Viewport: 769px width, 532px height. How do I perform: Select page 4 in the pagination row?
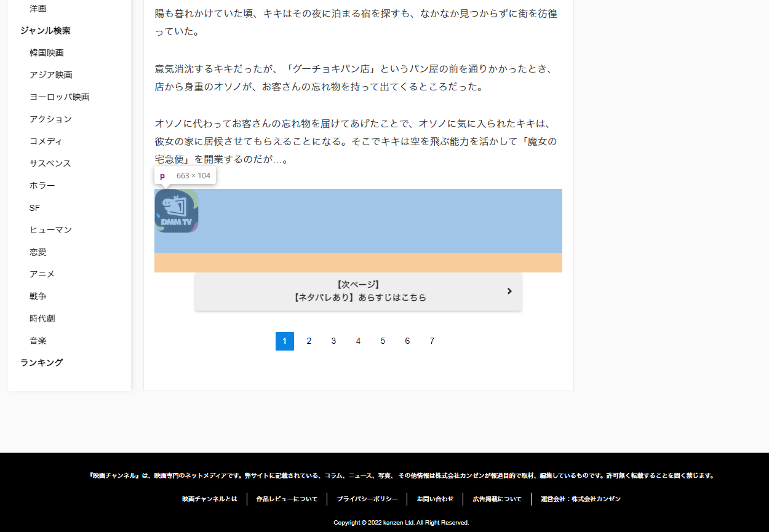358,341
